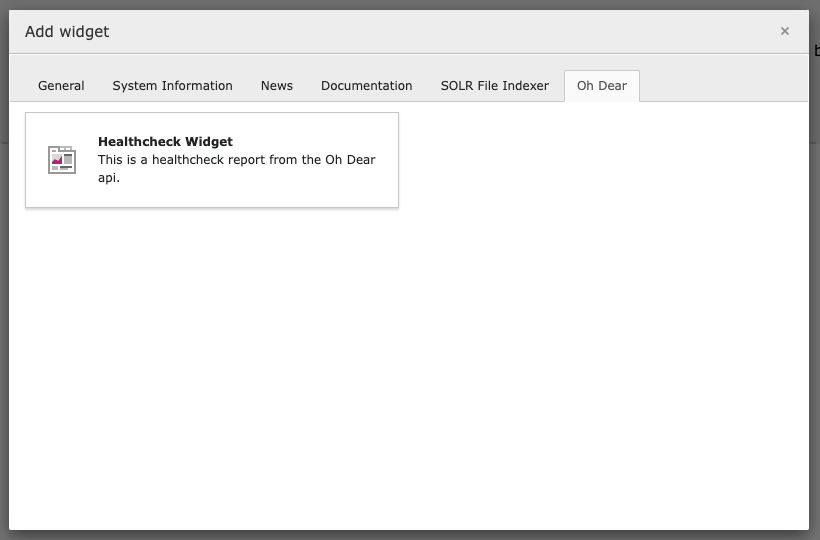Click the Add widget heading text
Image resolution: width=820 pixels, height=540 pixels.
[67, 32]
